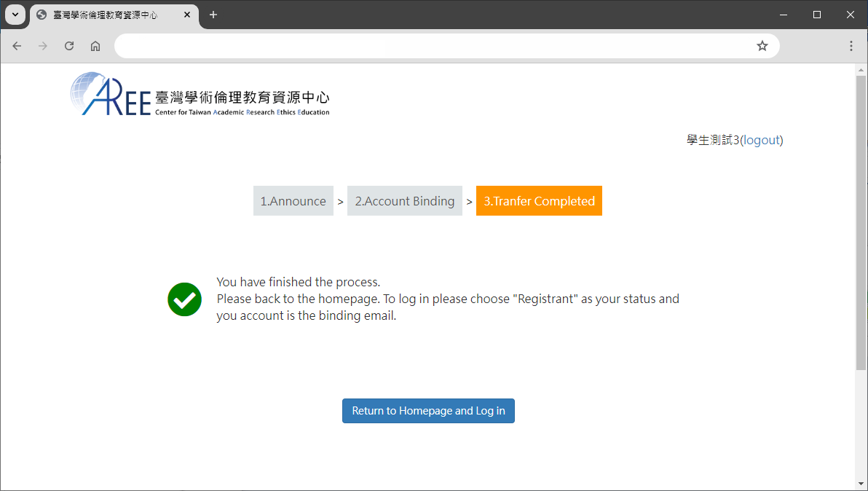Close the browser window
This screenshot has height=491, width=868.
[x=851, y=15]
